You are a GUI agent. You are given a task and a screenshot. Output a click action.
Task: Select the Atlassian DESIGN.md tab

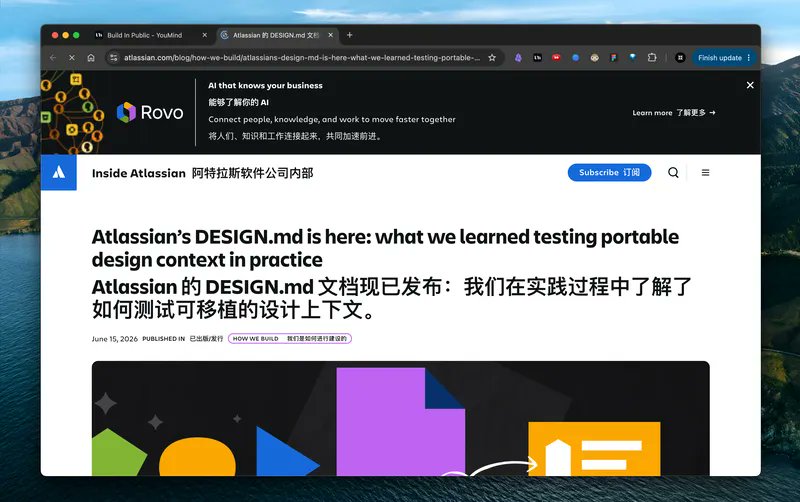click(x=276, y=35)
